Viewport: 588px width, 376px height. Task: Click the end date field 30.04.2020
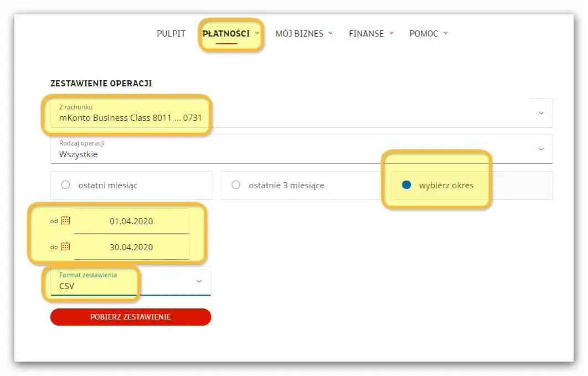click(131, 248)
